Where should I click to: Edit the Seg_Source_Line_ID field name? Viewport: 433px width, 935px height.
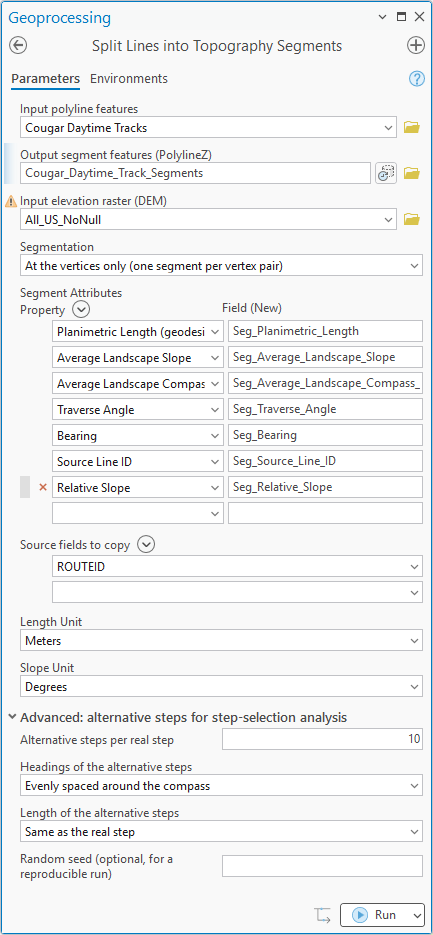325,462
